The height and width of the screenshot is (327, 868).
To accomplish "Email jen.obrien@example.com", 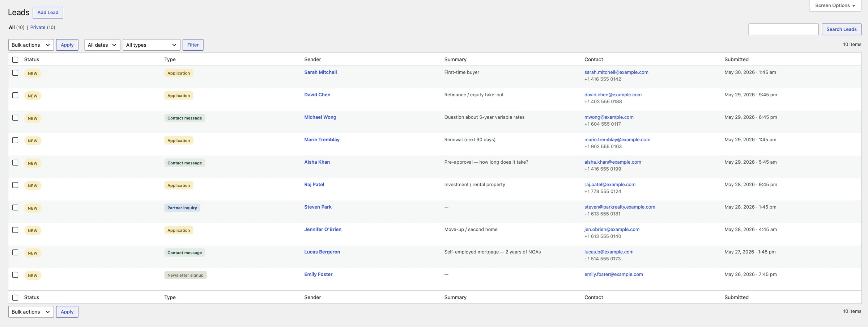I will 612,230.
